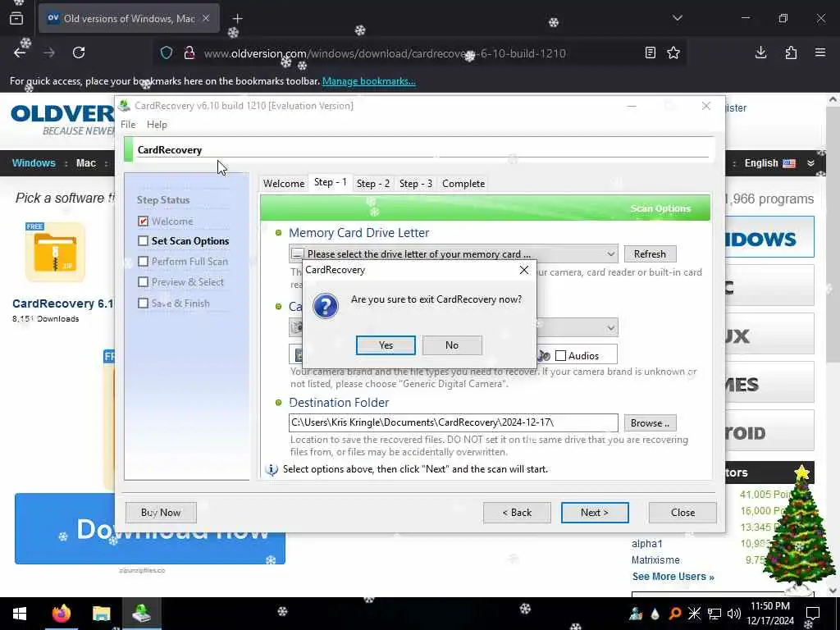Click the info icon beside scan instructions

(272, 469)
